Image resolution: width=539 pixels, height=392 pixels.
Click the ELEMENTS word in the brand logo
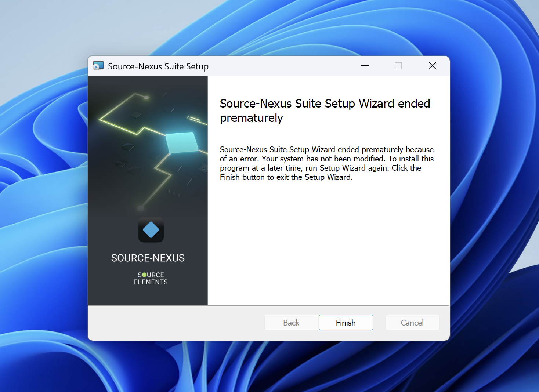point(151,282)
